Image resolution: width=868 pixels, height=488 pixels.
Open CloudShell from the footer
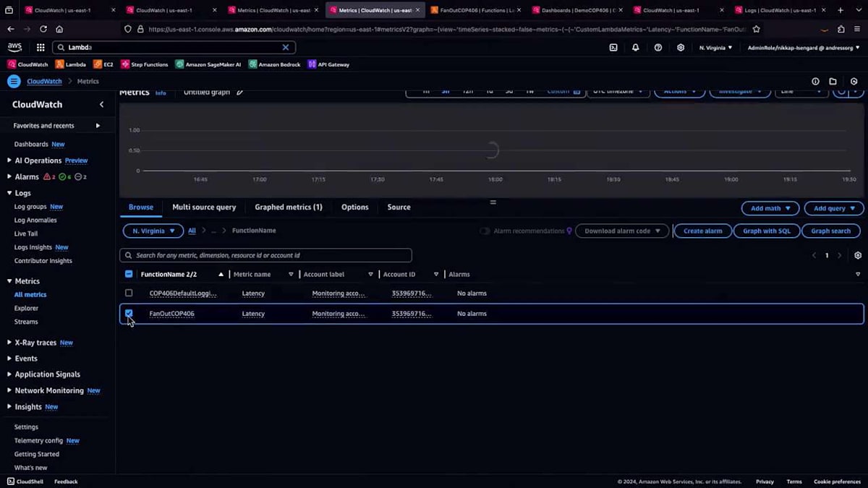coord(25,481)
